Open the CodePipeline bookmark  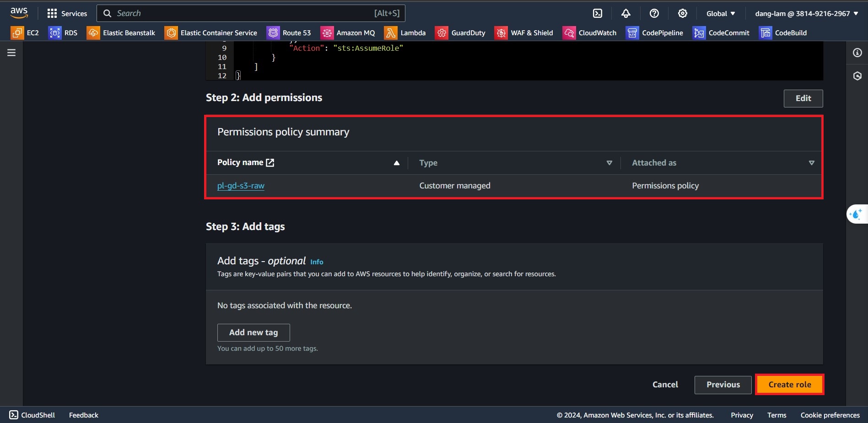point(654,33)
